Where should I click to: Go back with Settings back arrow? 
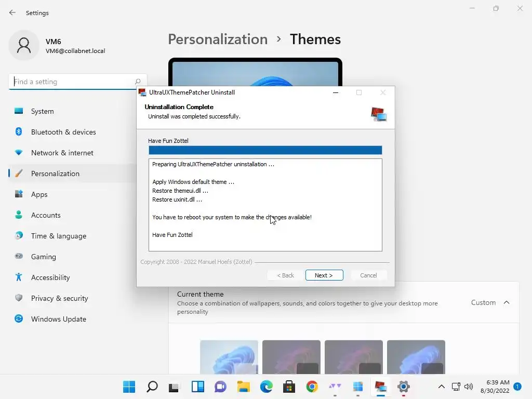point(12,12)
